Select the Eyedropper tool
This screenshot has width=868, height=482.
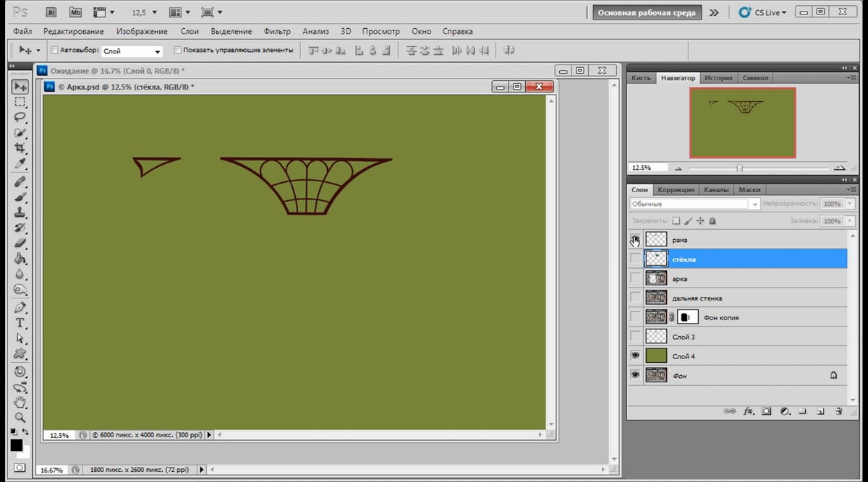tap(20, 164)
